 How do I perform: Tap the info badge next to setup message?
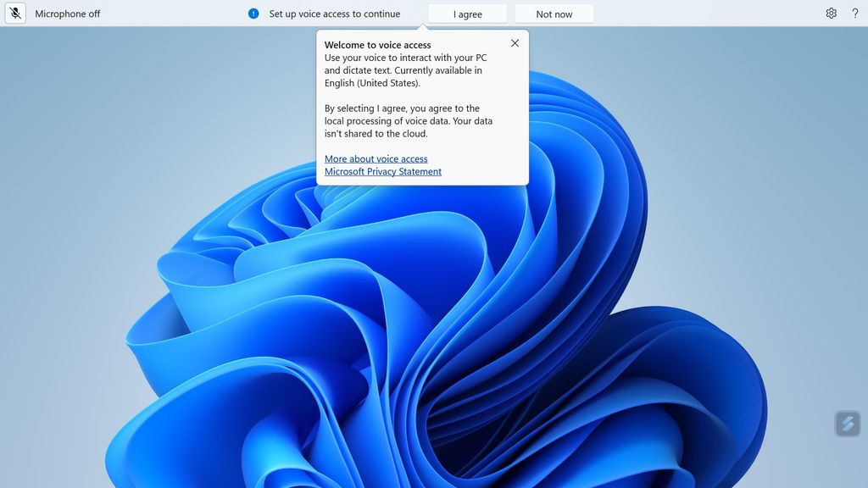[x=252, y=13]
